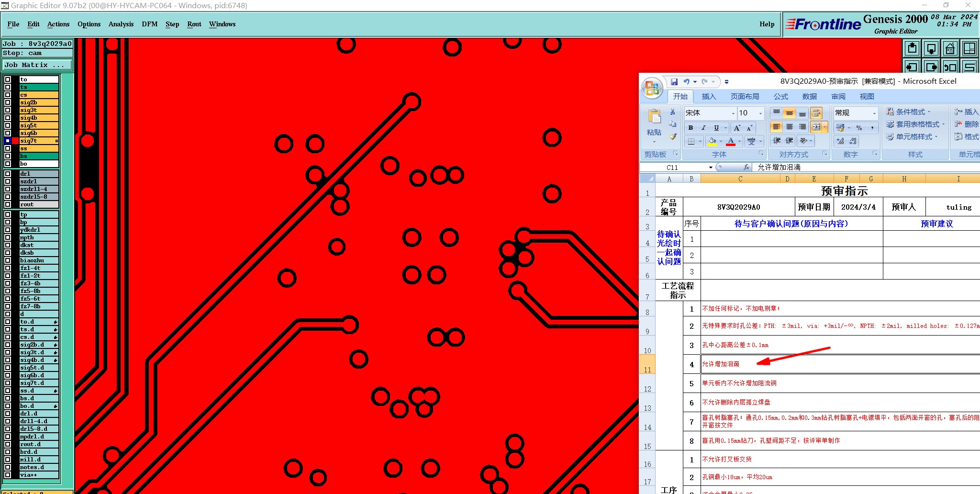The image size is (980, 494).
Task: Toggle visibility box of layer npth
Action: pos(8,237)
